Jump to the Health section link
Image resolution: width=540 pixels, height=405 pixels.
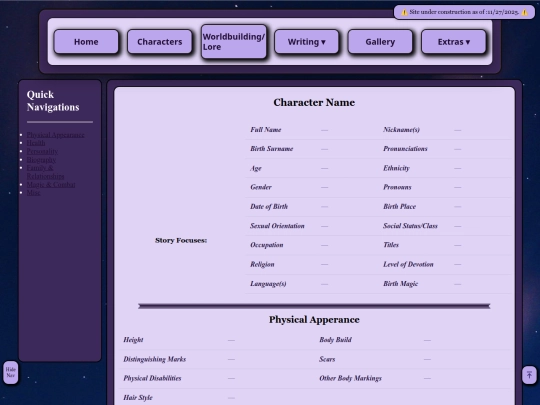pos(36,143)
